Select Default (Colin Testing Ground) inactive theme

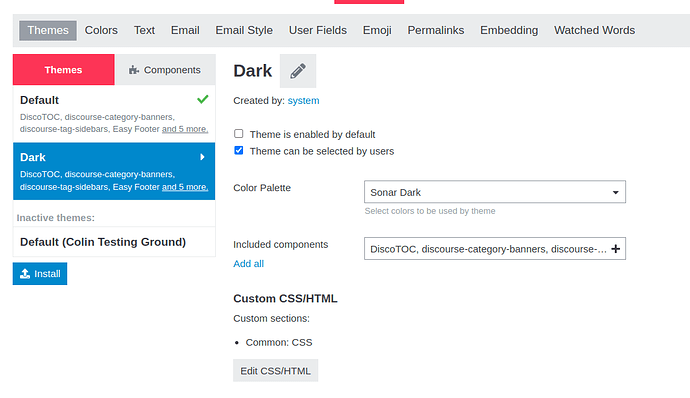tap(114, 242)
